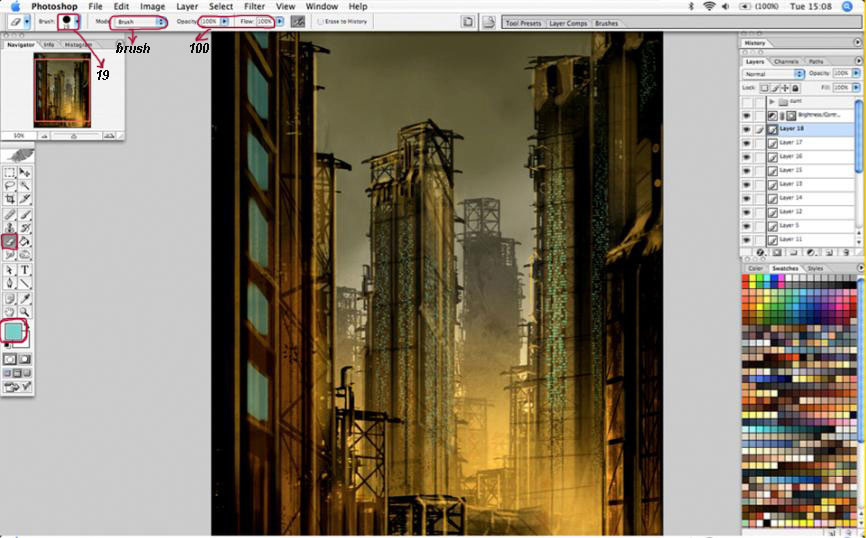Click the teal foreground color swatch
The width and height of the screenshot is (866, 538).
point(12,331)
